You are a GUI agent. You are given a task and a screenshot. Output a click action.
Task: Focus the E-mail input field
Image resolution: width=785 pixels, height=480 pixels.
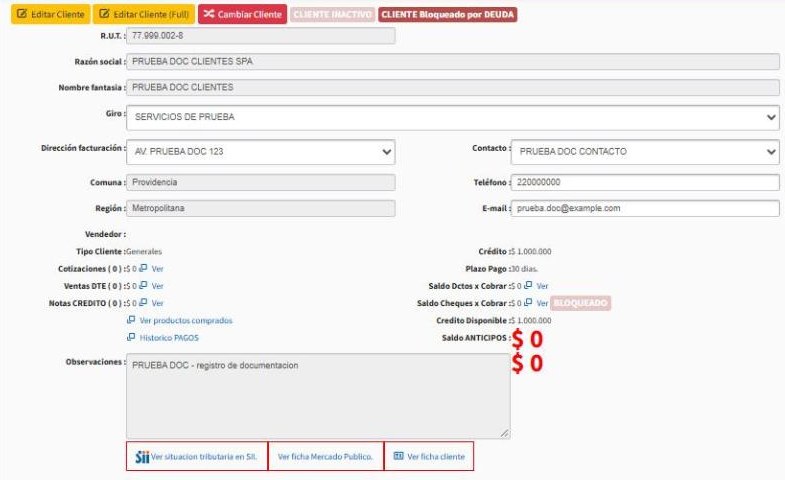tap(645, 208)
